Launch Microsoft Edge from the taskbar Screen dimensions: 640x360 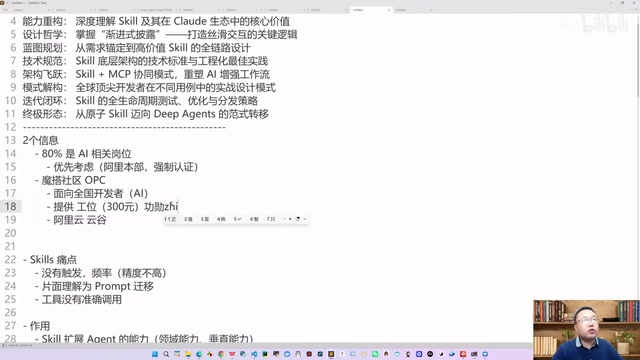click(x=199, y=354)
